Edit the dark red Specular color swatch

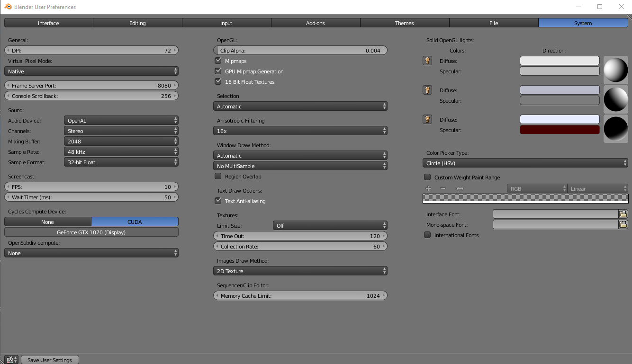pyautogui.click(x=560, y=130)
